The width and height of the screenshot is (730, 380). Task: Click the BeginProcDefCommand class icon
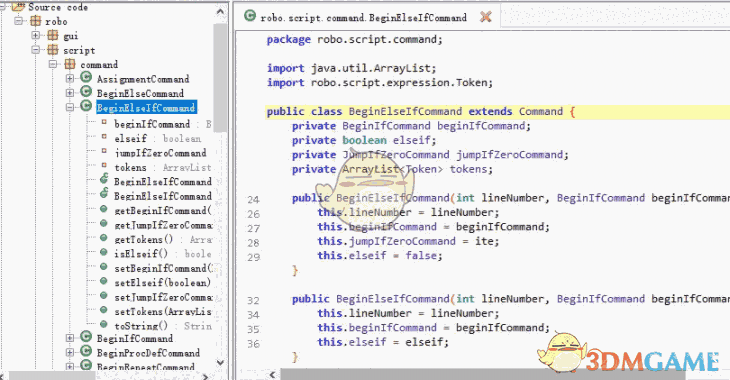(86, 351)
